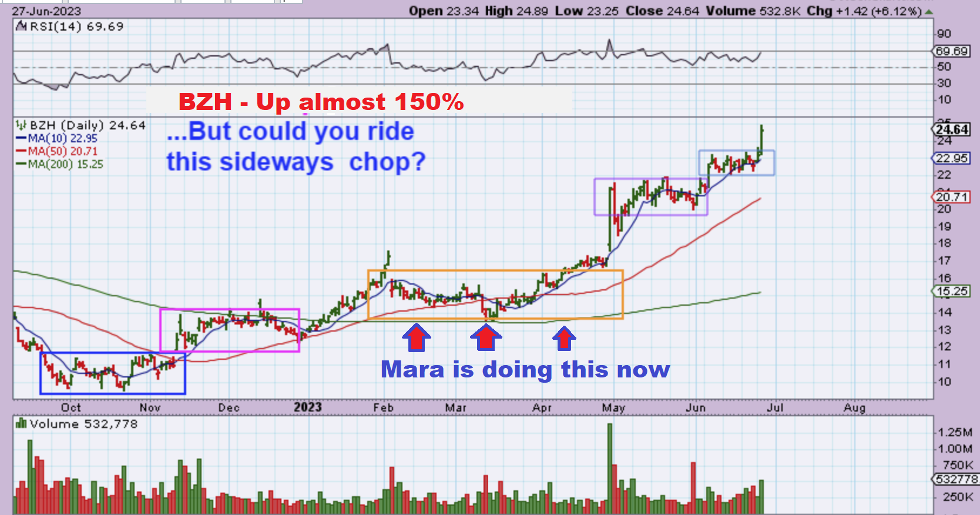Click the red 'BZH - Up almost 150%' headline
Screen dimensions: 980x515
click(321, 102)
